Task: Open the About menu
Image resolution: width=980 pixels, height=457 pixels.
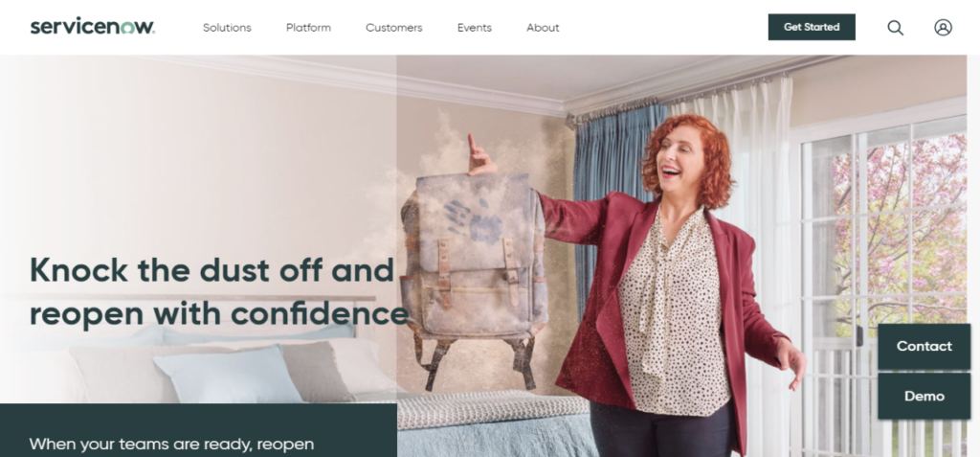Action: (543, 28)
